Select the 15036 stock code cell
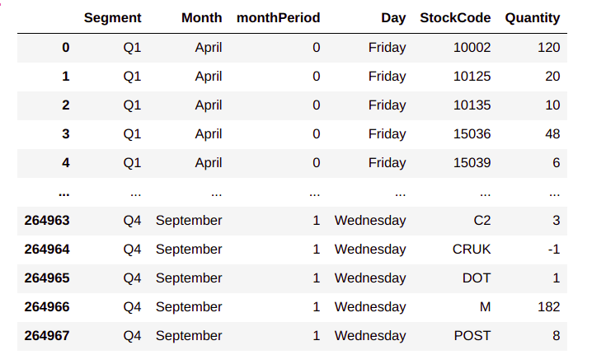The image size is (592, 364). [472, 133]
